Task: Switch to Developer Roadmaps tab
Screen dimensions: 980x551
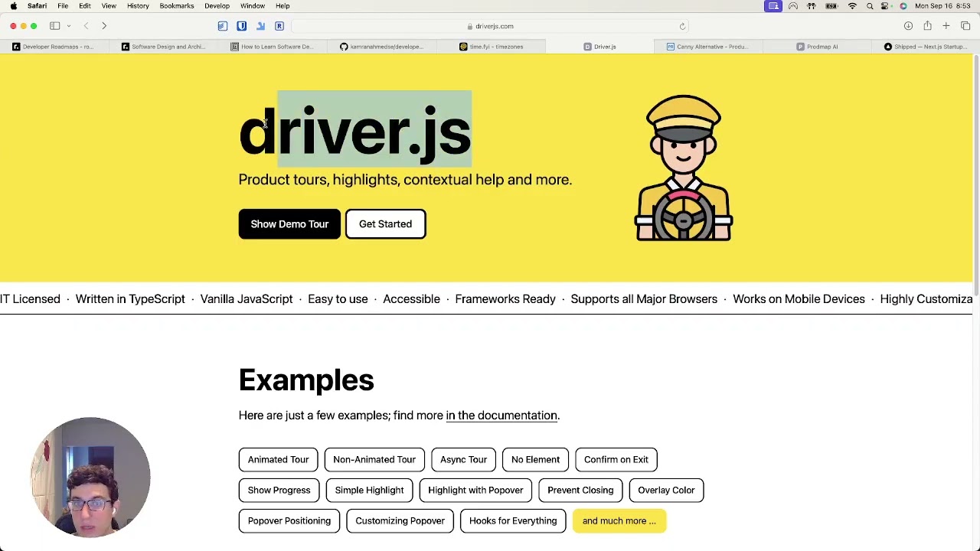Action: click(55, 47)
